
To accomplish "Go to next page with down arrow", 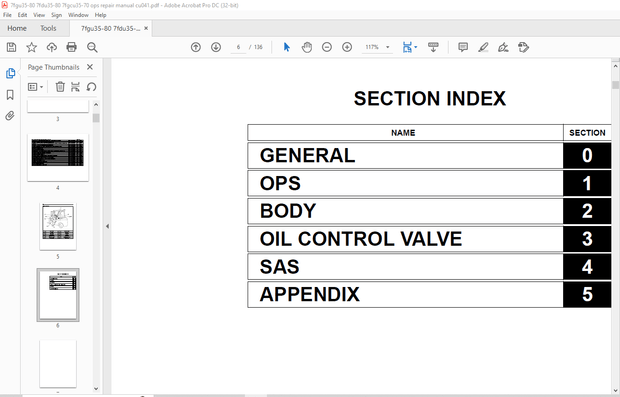I will 216,47.
